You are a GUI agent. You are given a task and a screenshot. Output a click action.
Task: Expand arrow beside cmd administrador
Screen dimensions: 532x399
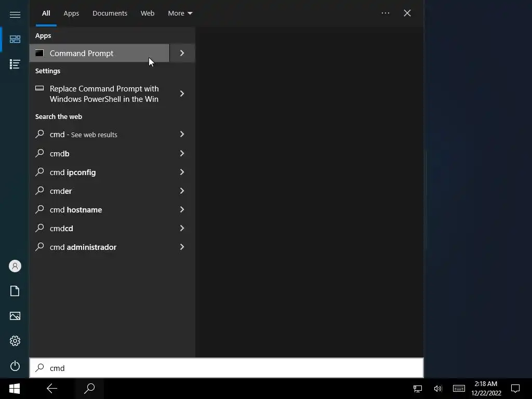click(182, 247)
